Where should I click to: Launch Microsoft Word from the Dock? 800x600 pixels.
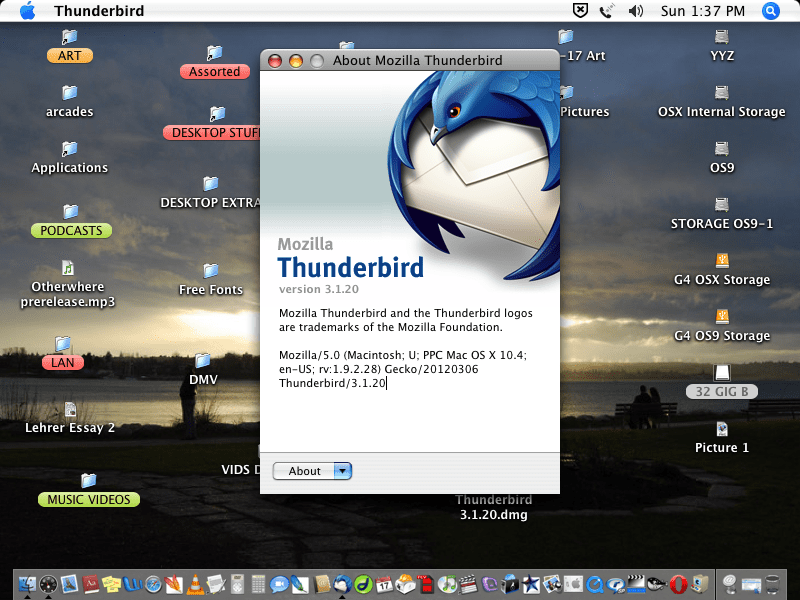click(132, 584)
